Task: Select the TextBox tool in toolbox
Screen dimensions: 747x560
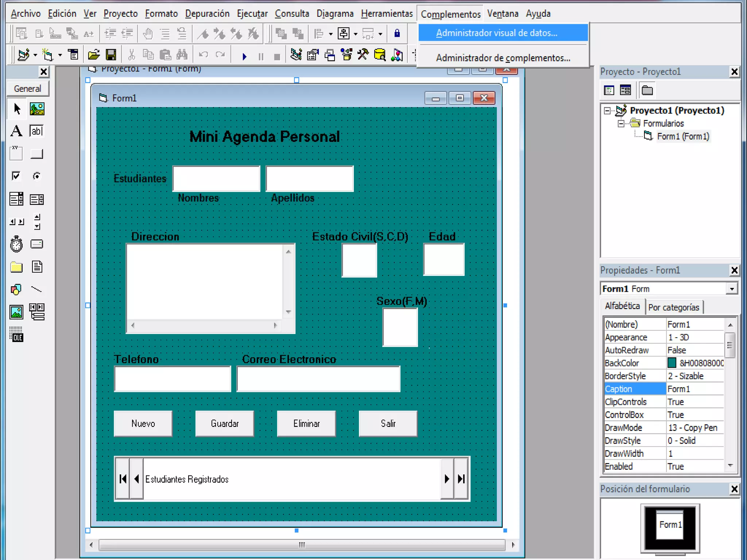Action: [36, 131]
